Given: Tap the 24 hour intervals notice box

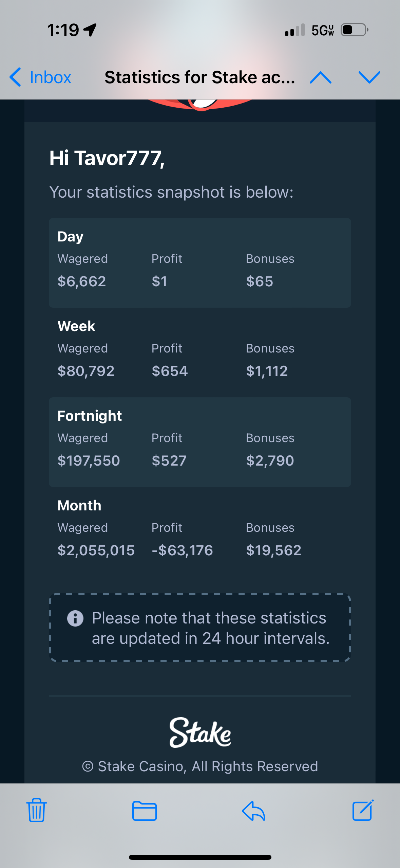Looking at the screenshot, I should click(200, 628).
